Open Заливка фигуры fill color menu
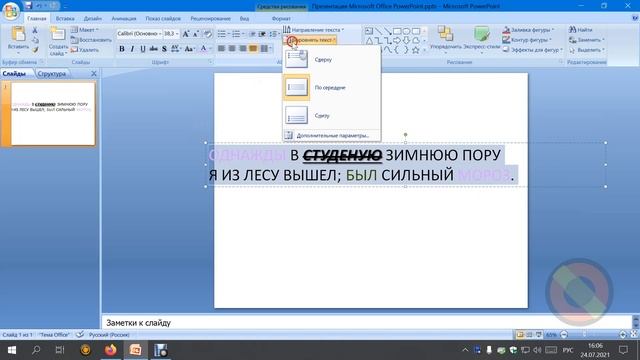640x360 pixels. [x=529, y=30]
